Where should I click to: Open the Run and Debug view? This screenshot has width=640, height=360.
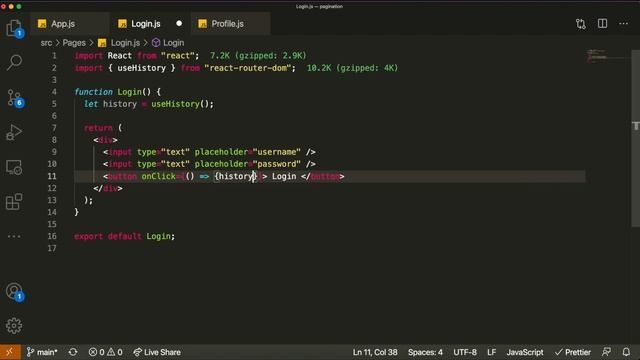(x=14, y=133)
